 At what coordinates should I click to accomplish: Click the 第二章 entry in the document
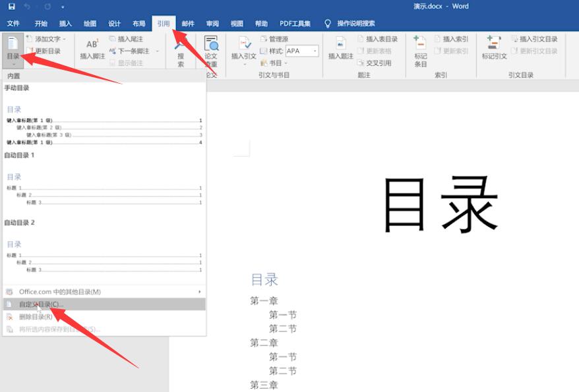point(264,343)
